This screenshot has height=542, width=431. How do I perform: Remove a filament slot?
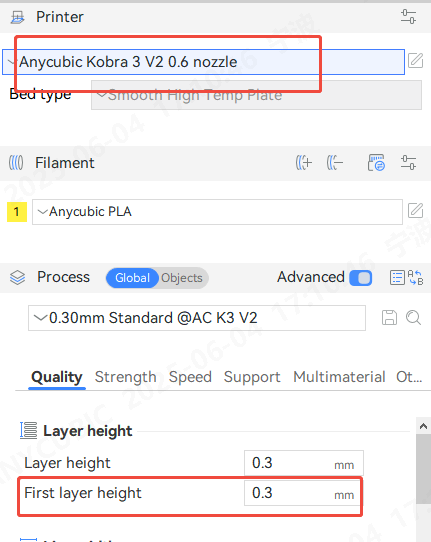(335, 163)
